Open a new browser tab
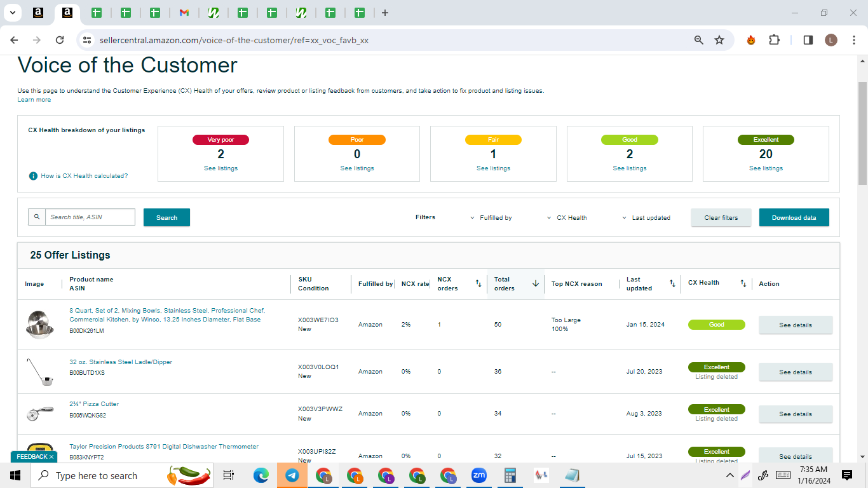868x488 pixels. pyautogui.click(x=385, y=13)
